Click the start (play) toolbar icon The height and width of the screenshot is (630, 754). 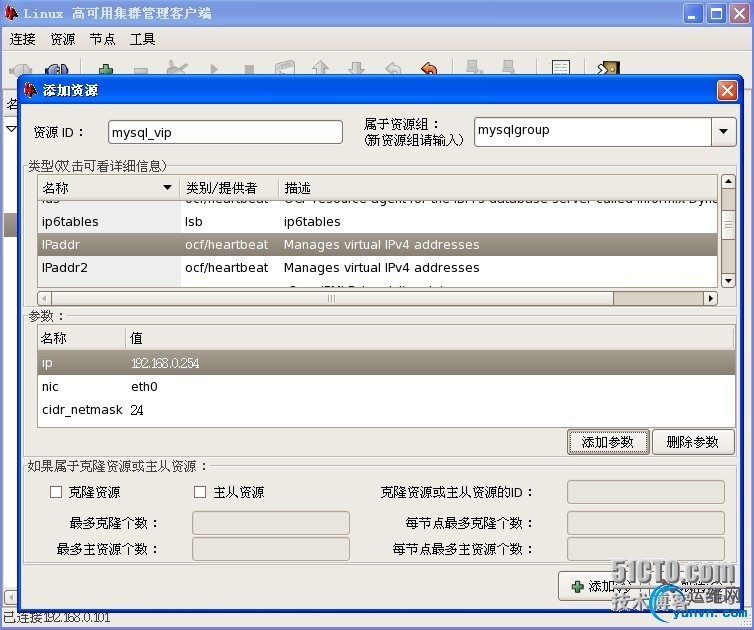click(214, 70)
